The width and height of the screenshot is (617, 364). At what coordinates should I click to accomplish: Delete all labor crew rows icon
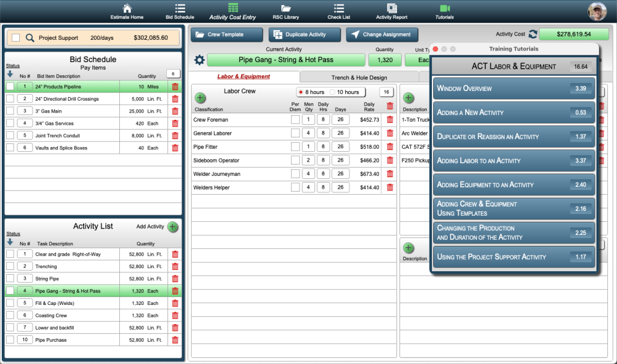coord(390,106)
